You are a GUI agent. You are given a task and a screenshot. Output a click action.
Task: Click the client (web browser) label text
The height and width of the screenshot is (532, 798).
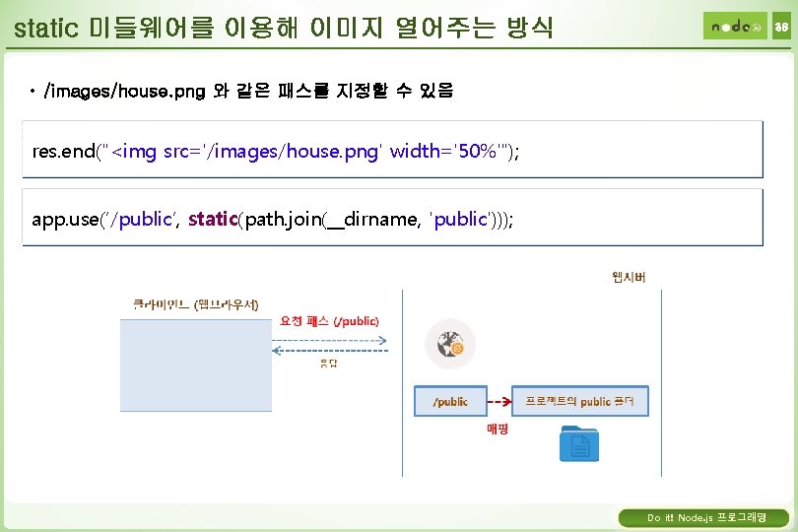click(196, 304)
